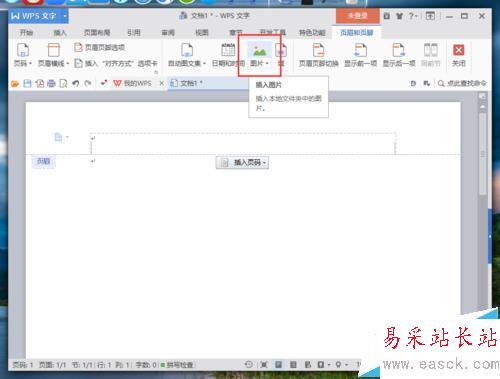Switch to the 我的WPS tab
The height and width of the screenshot is (379, 500).
click(x=132, y=83)
